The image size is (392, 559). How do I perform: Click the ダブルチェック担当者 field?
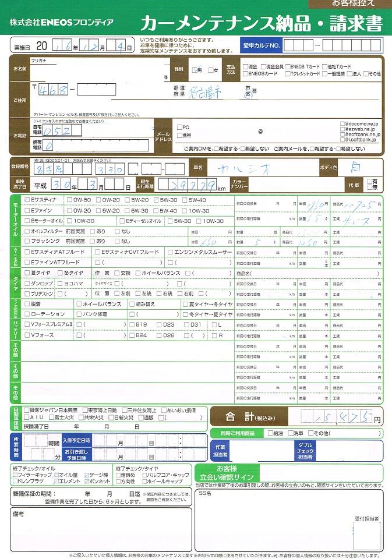(348, 451)
